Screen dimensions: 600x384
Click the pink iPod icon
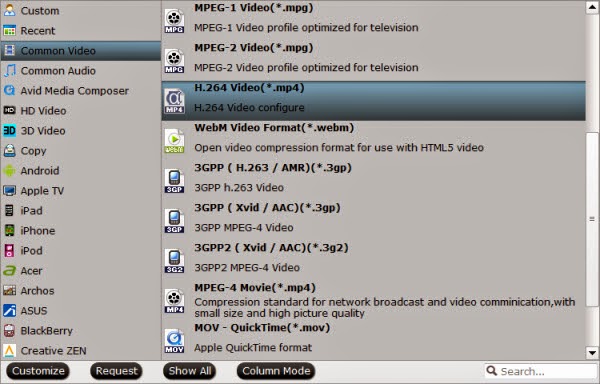pyautogui.click(x=10, y=251)
